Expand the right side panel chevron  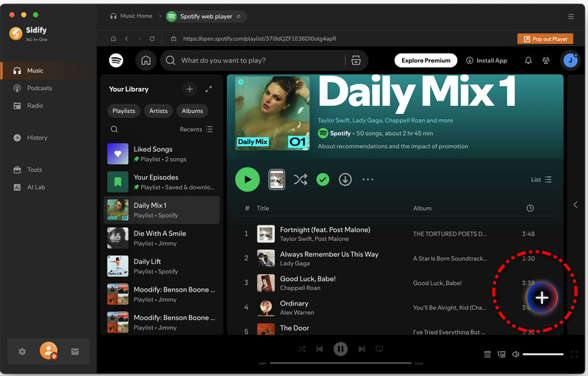576,205
